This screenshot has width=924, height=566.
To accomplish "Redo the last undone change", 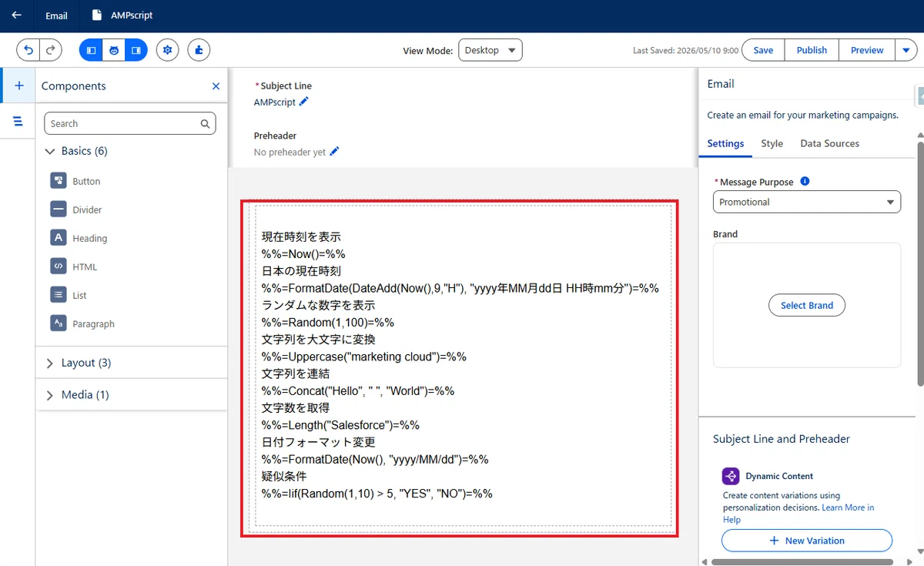I will pos(51,50).
